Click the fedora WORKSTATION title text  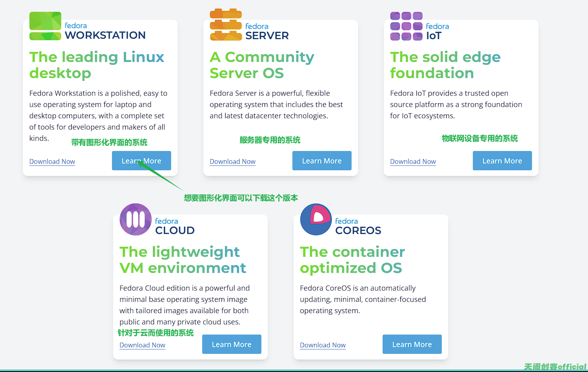tap(105, 31)
